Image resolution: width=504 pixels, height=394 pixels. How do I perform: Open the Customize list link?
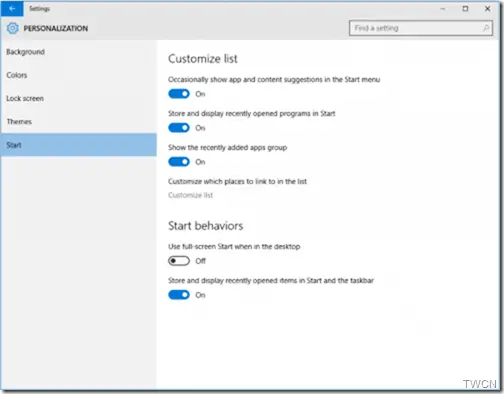point(190,195)
